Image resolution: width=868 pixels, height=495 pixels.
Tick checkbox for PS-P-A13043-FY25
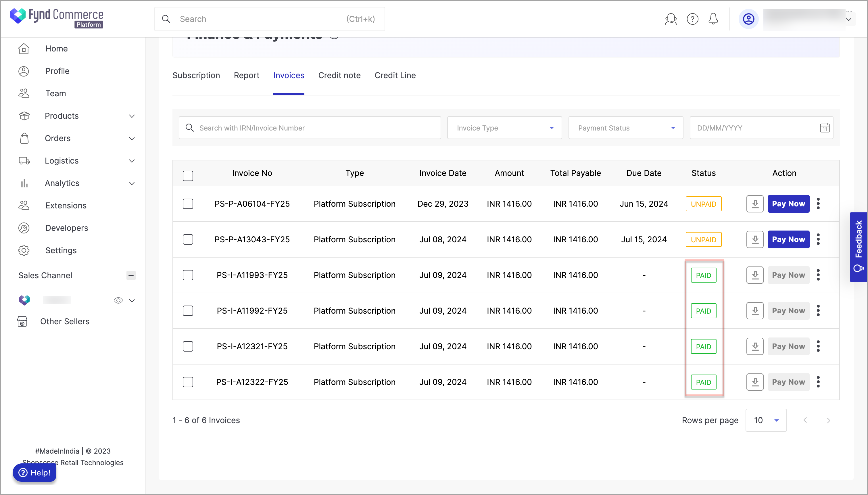pos(188,240)
